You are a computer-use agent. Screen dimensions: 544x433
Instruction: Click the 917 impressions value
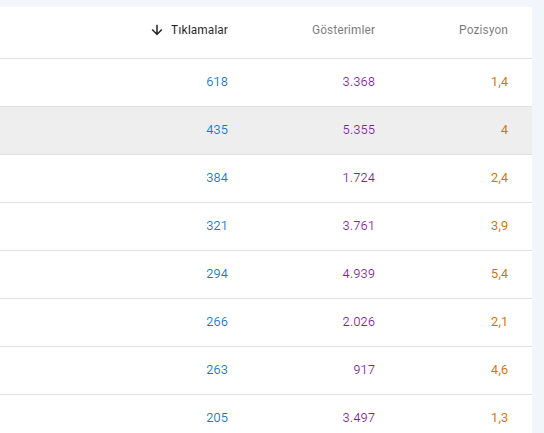pyautogui.click(x=364, y=370)
